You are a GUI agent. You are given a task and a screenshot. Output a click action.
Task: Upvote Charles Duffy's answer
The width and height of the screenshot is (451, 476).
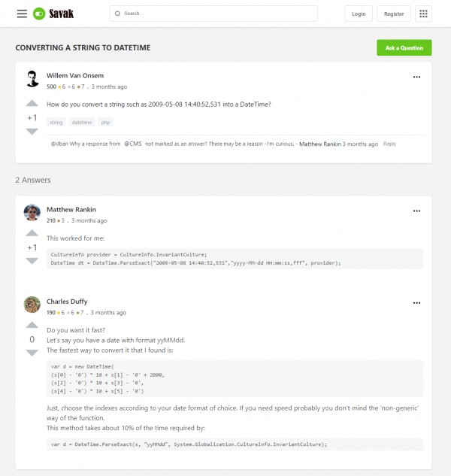click(32, 326)
